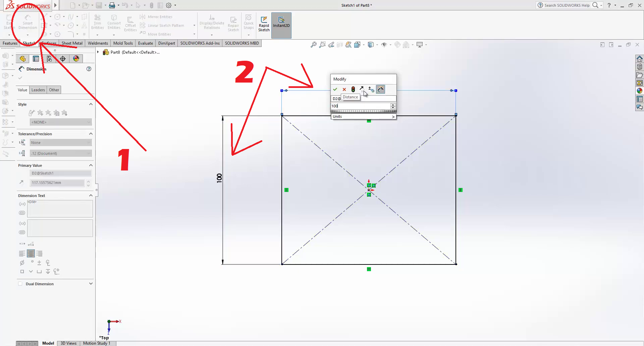Enable the Dual Dimension checkbox
Screen dimensions: 644x346
pos(20,284)
